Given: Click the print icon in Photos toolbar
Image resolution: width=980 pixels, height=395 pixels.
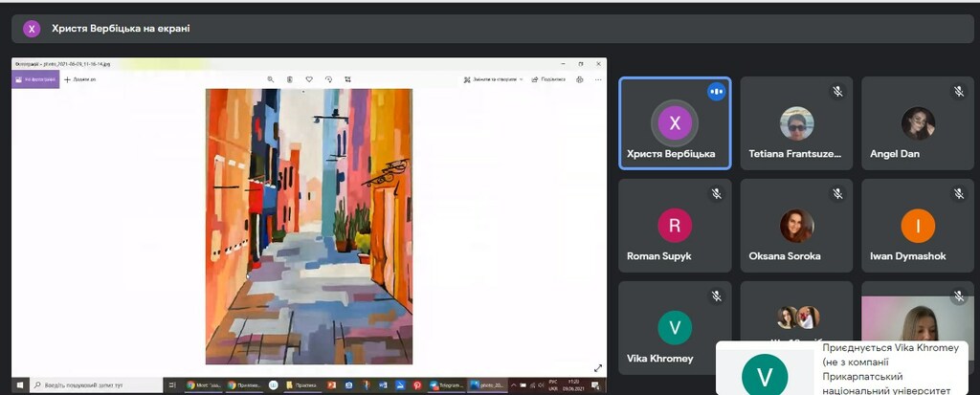Looking at the screenshot, I should [579, 79].
